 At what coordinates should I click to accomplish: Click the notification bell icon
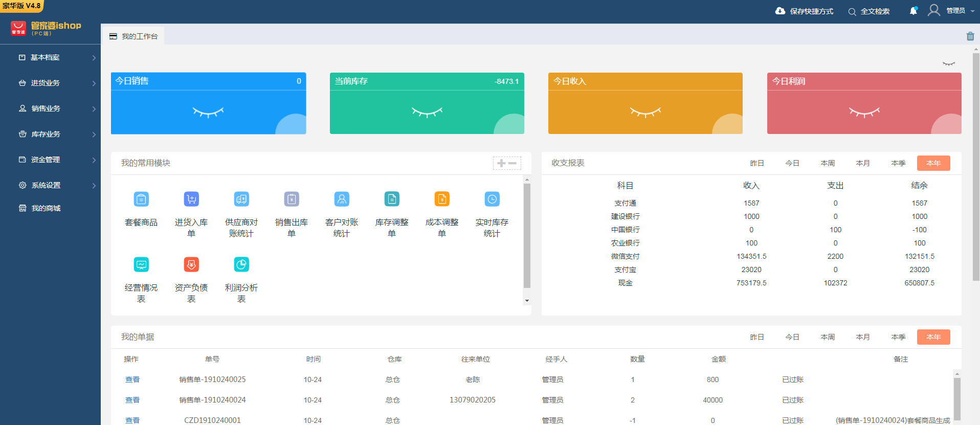pos(914,11)
